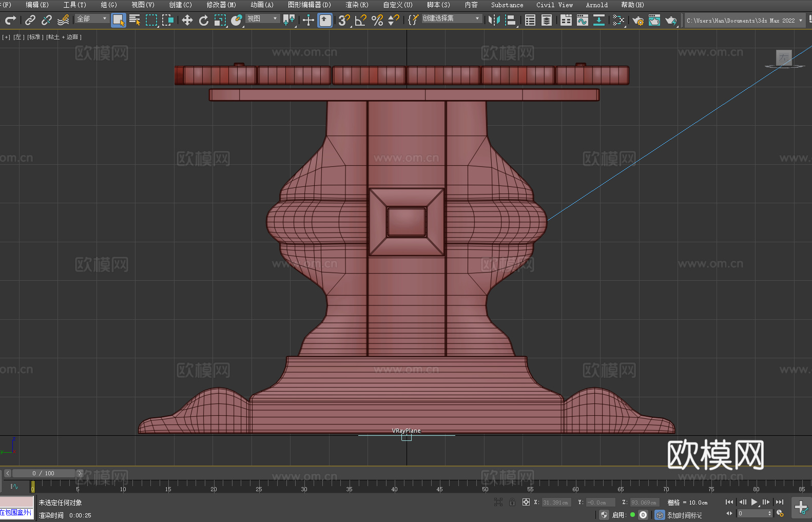Viewport: 812px width, 522px height.
Task: Step time slider back with left arrow
Action: (x=8, y=473)
